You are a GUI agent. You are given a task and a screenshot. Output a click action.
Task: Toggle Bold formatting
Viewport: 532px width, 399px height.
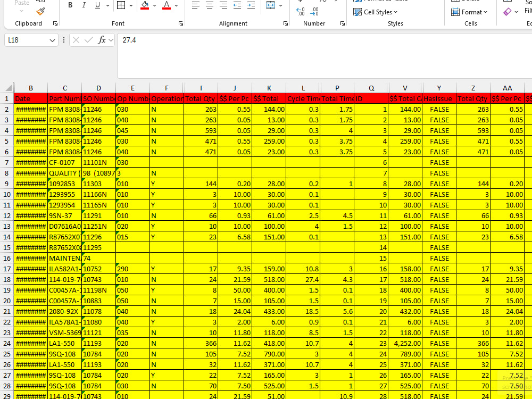pyautogui.click(x=70, y=5)
